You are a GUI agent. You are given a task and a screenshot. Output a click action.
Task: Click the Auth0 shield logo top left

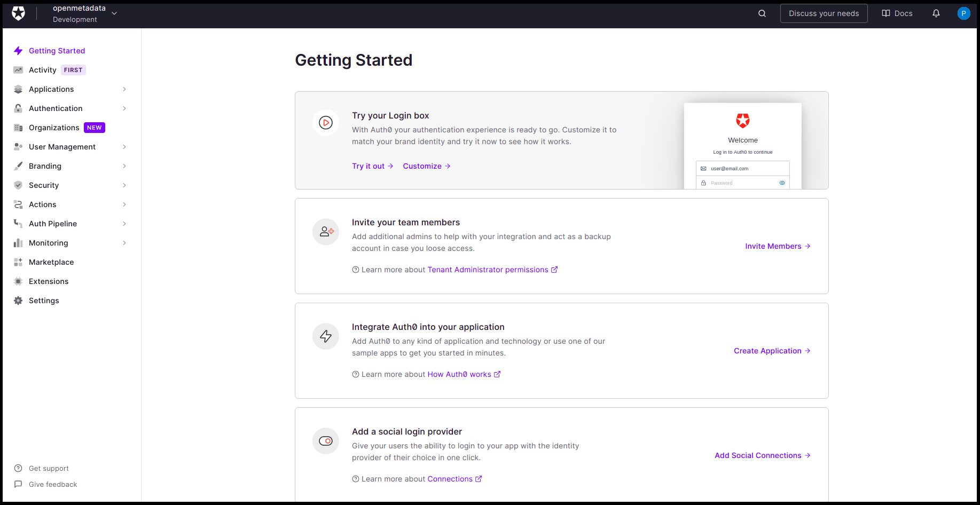(19, 13)
